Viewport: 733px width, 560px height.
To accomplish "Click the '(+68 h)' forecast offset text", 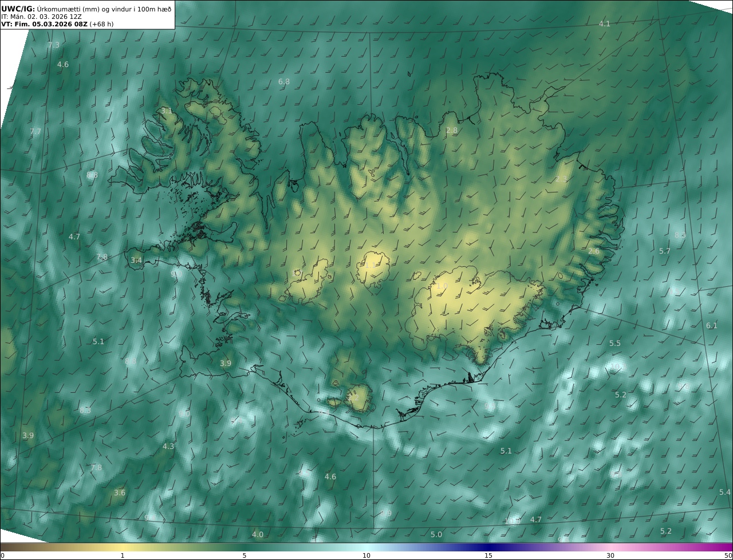I will click(x=102, y=25).
